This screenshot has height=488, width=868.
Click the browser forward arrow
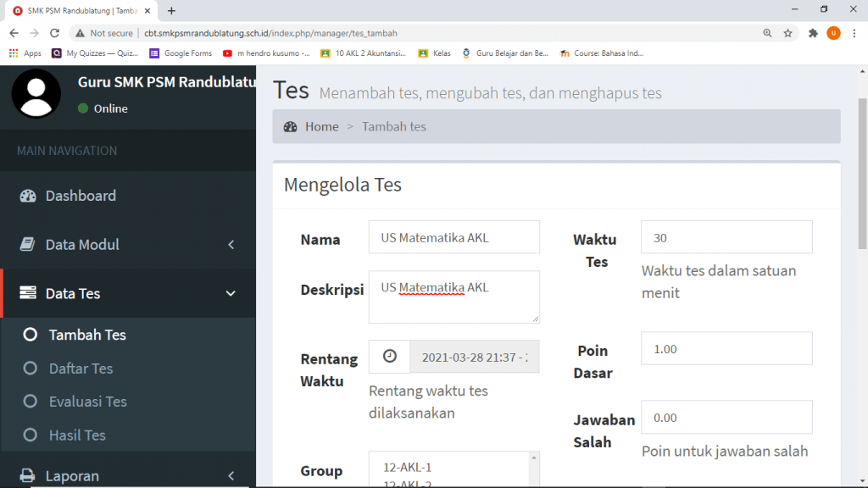(34, 33)
